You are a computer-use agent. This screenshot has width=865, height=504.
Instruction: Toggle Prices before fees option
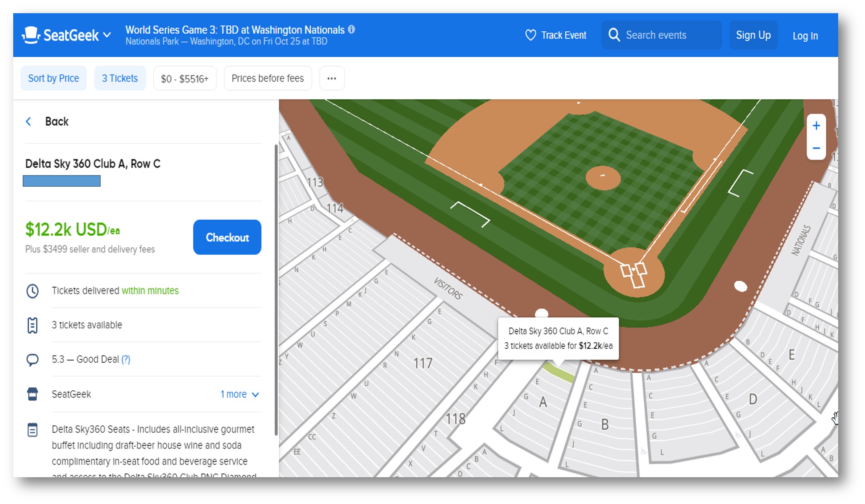(268, 78)
